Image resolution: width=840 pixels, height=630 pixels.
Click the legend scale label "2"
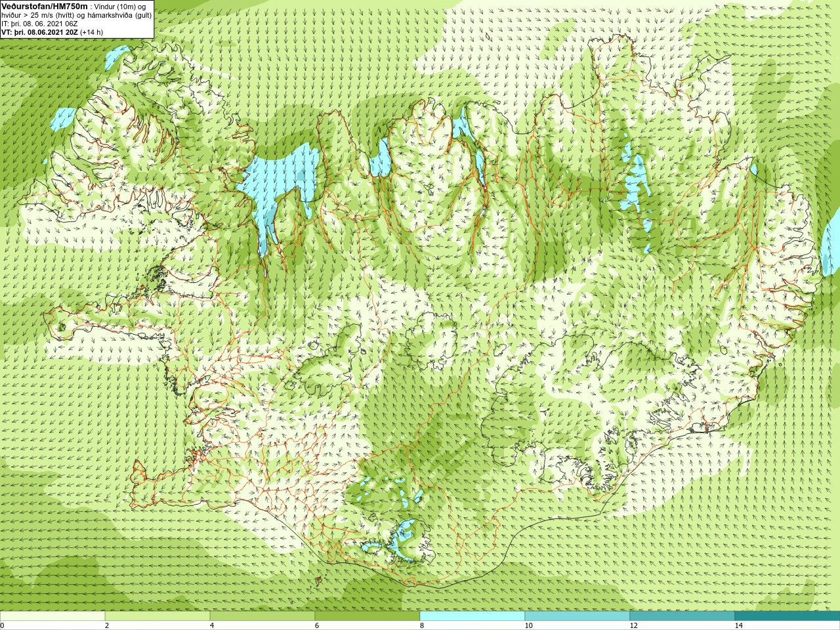pyautogui.click(x=107, y=625)
